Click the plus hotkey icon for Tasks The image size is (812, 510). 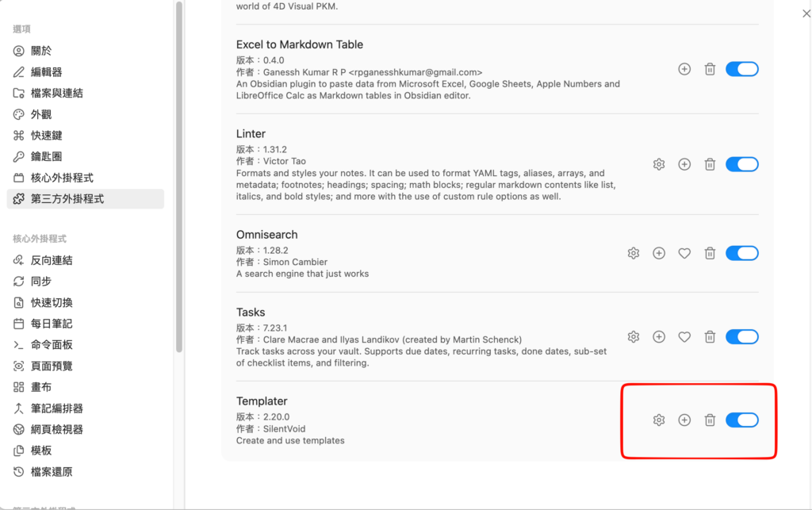(659, 337)
